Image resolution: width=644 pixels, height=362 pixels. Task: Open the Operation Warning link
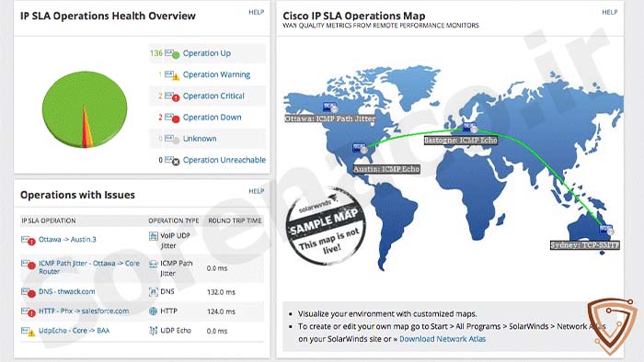(x=216, y=74)
